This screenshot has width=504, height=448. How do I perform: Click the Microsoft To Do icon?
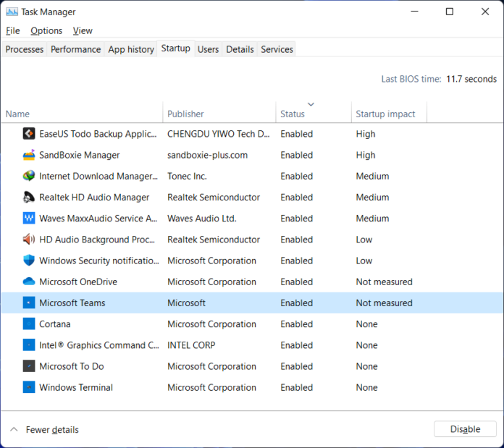coord(29,366)
